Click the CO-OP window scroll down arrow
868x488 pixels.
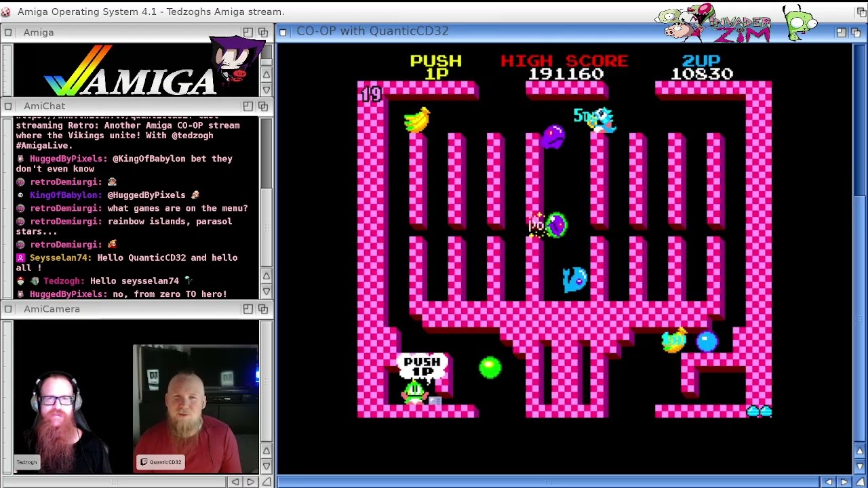[860, 466]
